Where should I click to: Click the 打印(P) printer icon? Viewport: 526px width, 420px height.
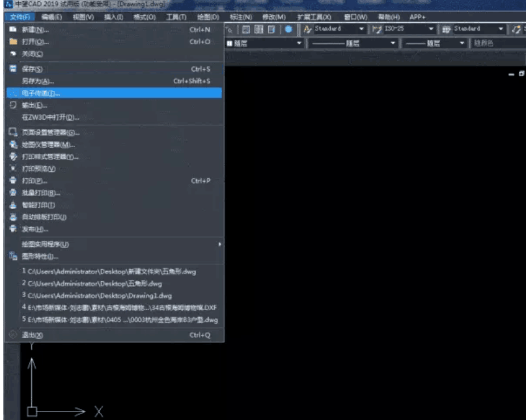(13, 180)
